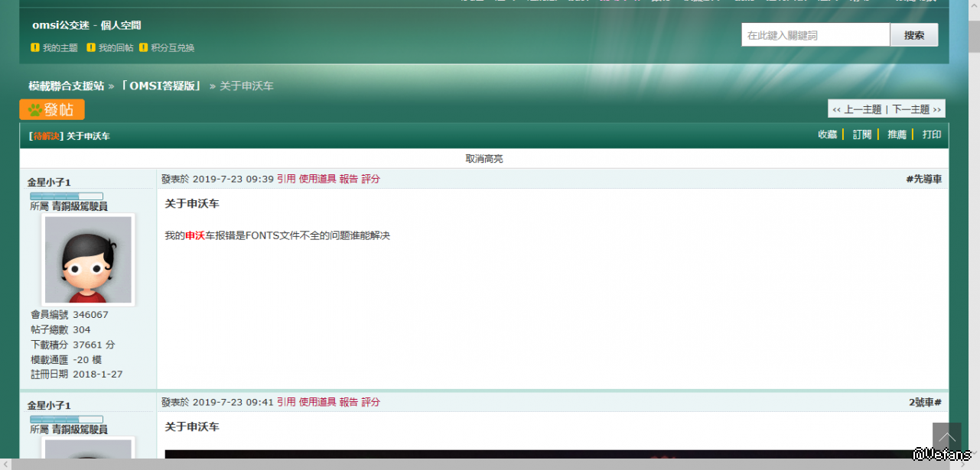
Task: Click 評分 on the second post
Action: point(370,402)
